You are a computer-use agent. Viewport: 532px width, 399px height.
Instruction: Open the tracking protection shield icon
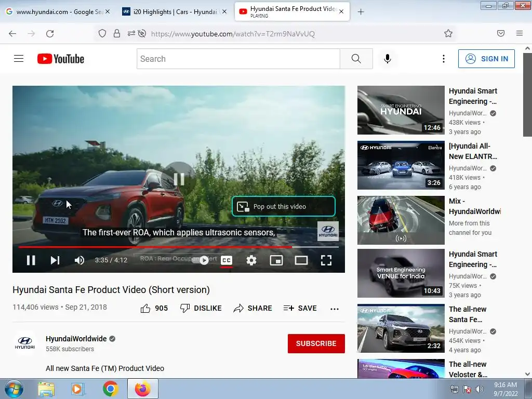tap(102, 33)
